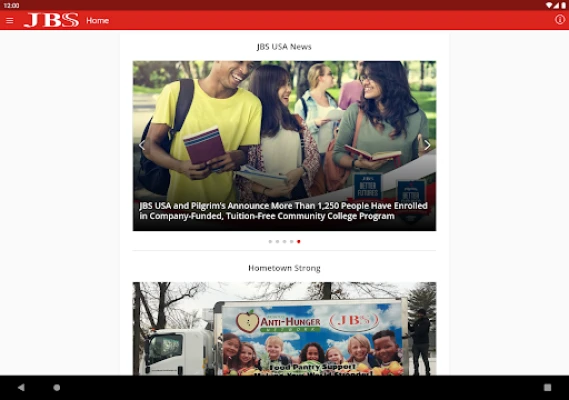The height and width of the screenshot is (400, 569).
Task: Open the info icon in top bar
Action: pos(560,20)
